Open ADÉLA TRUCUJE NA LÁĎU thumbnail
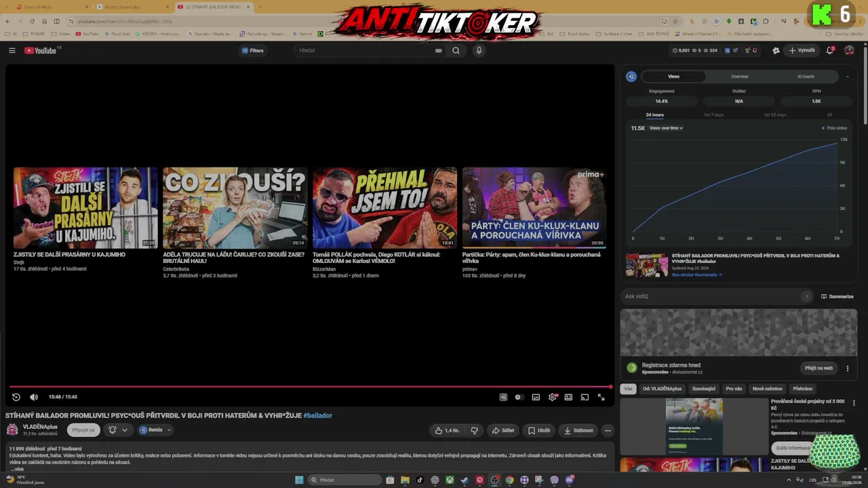Image resolution: width=868 pixels, height=488 pixels. click(x=235, y=208)
